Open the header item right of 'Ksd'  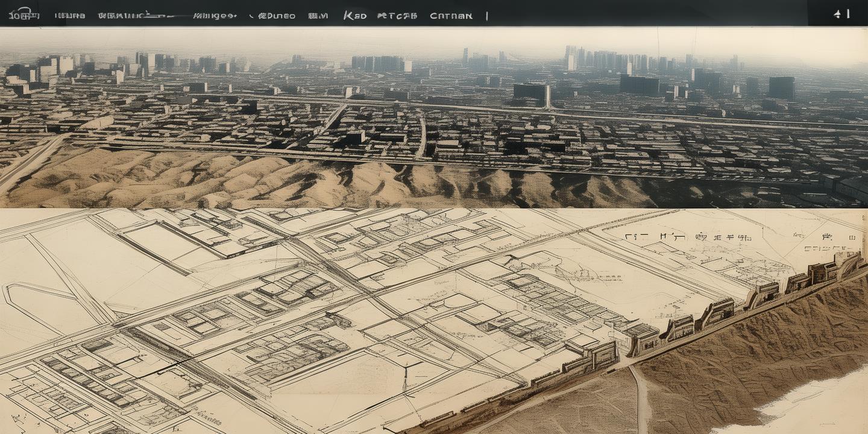click(397, 16)
